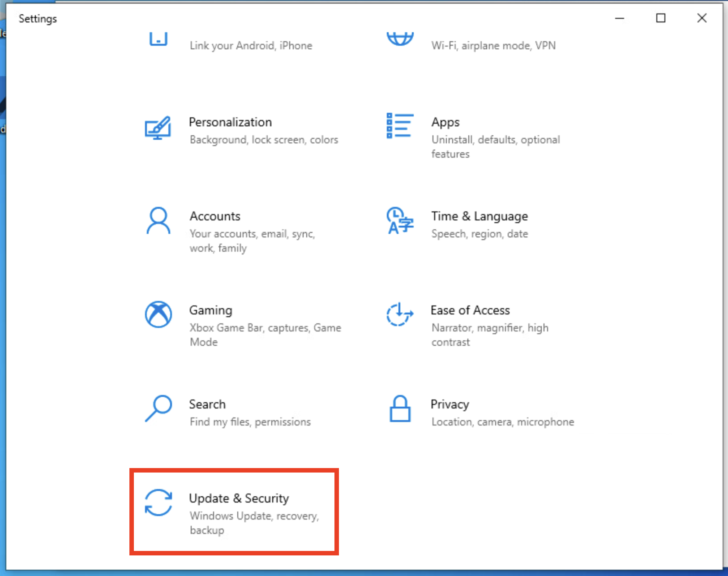Click 'Wi-Fi, airplane mode, VPN' text
728x576 pixels.
pyautogui.click(x=493, y=45)
